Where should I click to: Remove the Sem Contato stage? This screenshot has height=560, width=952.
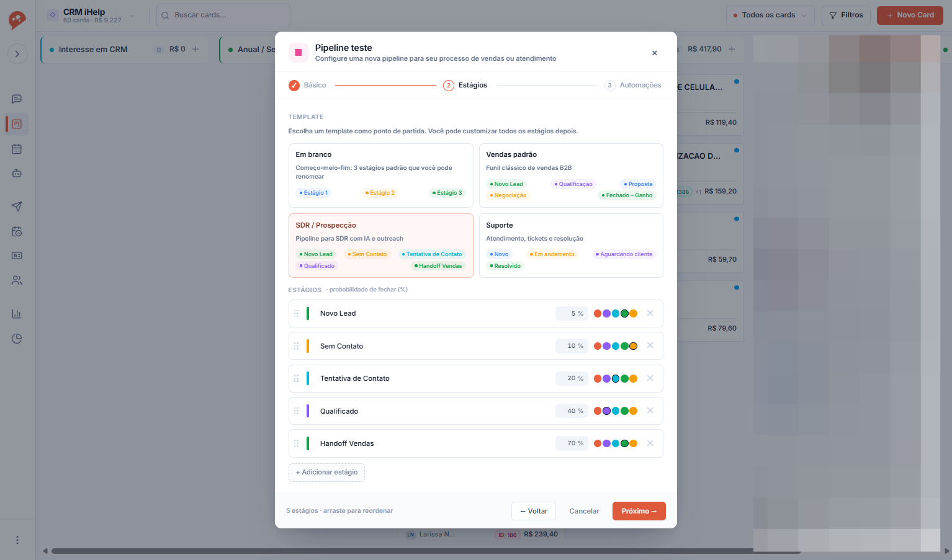(x=650, y=345)
